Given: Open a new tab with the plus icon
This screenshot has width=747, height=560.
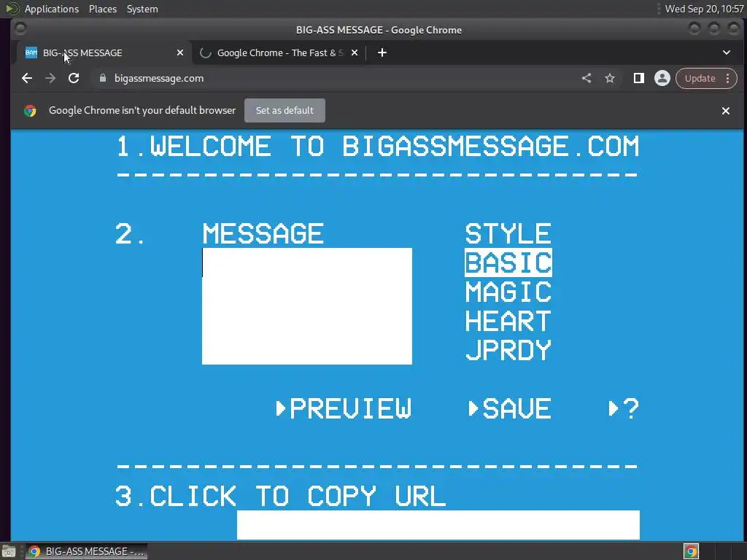Looking at the screenshot, I should (x=382, y=52).
